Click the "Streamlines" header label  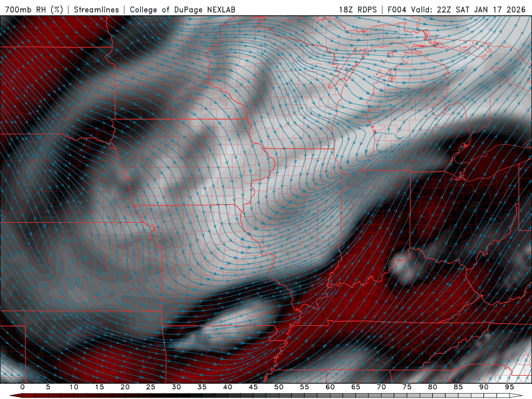(96, 9)
